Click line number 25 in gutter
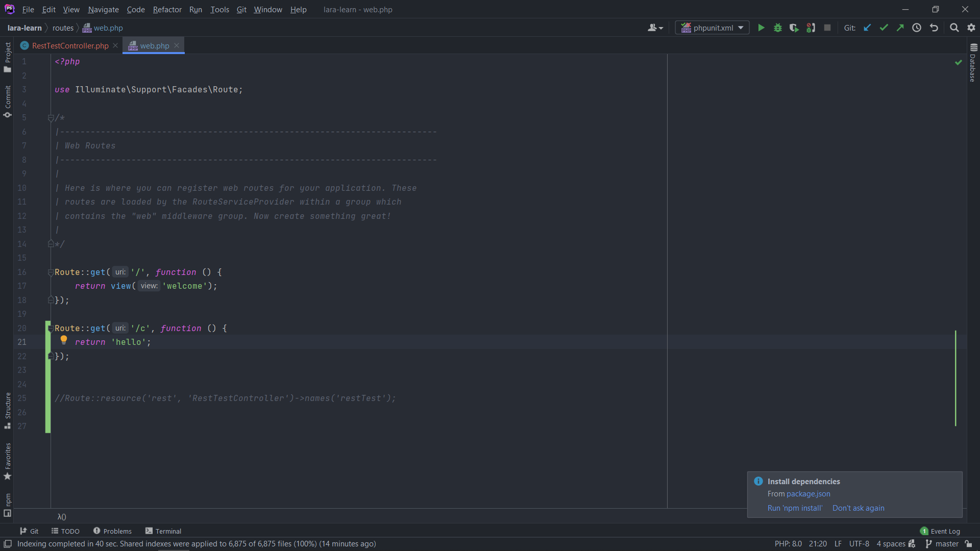The width and height of the screenshot is (980, 551). pyautogui.click(x=22, y=398)
